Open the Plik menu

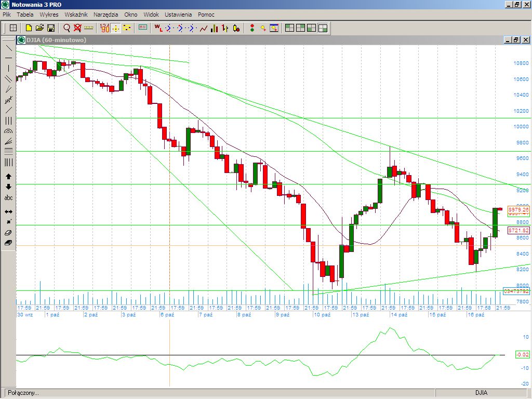point(7,15)
